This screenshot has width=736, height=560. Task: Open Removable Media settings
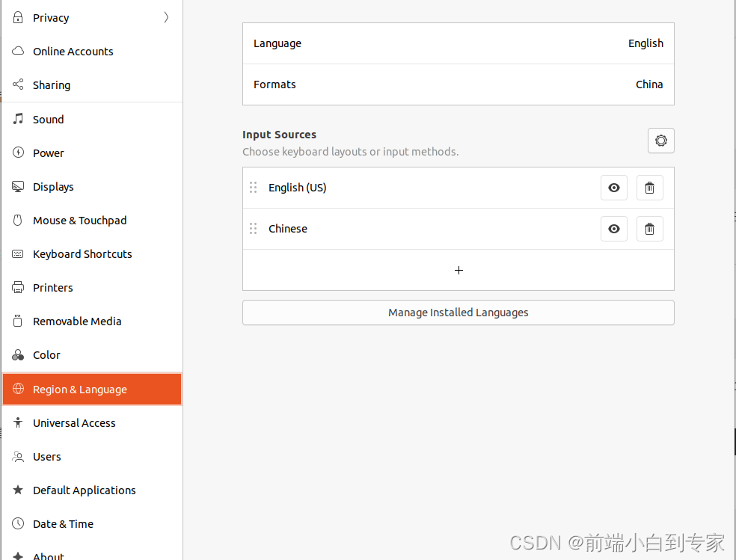[x=92, y=321]
